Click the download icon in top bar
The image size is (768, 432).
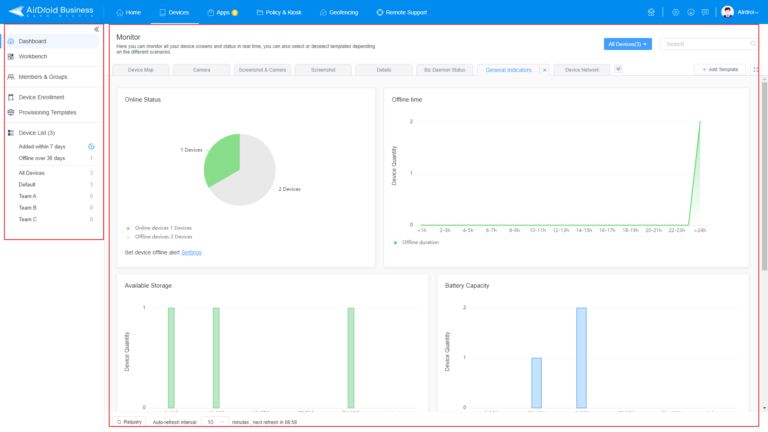click(691, 12)
